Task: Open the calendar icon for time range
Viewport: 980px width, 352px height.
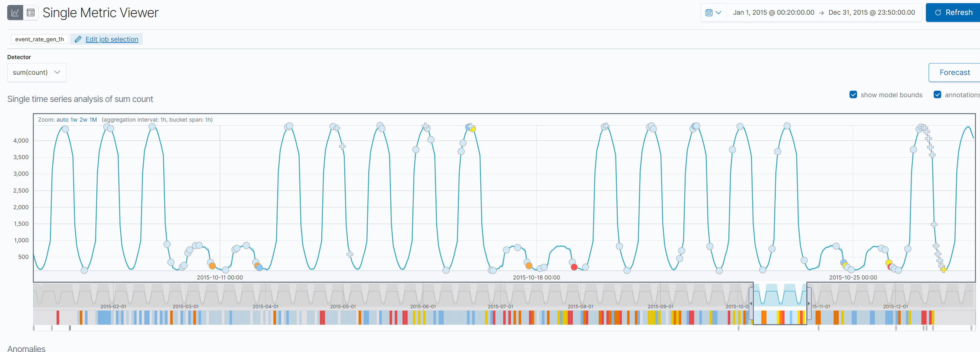Action: tap(709, 12)
